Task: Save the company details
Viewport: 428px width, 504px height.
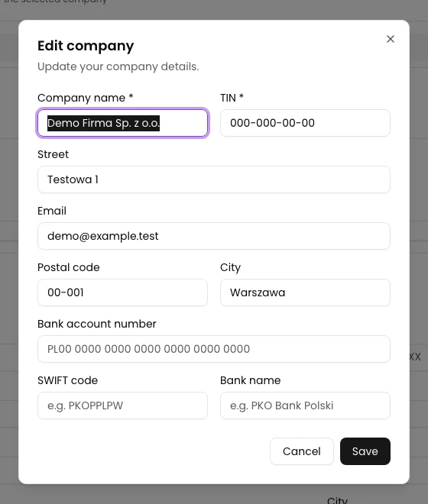Action: 365,451
